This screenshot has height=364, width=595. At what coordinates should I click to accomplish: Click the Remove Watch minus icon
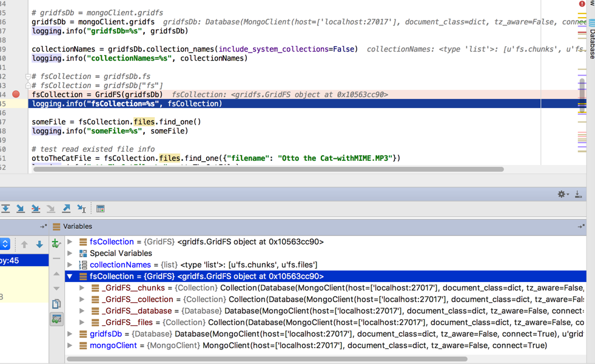tap(56, 258)
